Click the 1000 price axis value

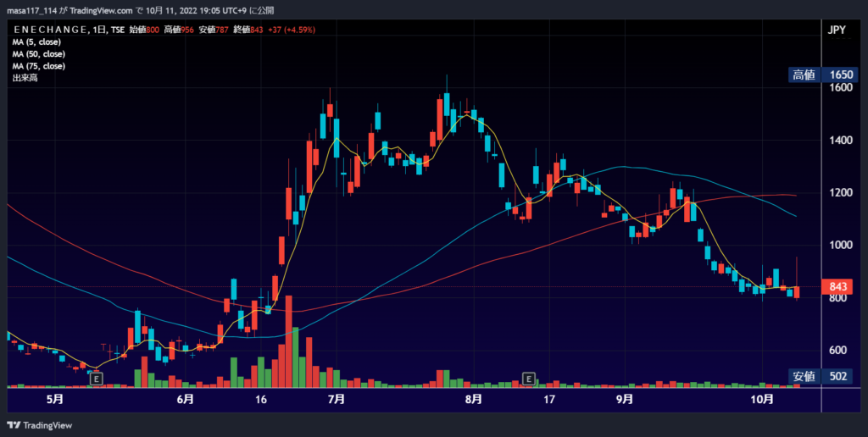(x=840, y=245)
